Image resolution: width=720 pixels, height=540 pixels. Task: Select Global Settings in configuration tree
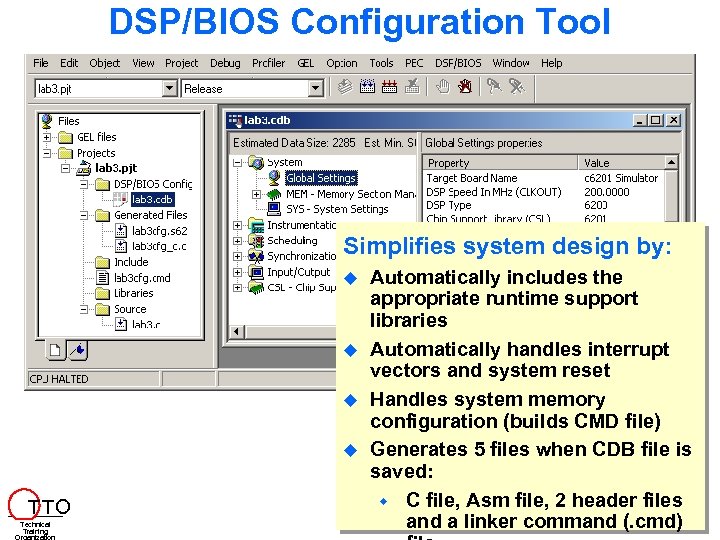click(x=321, y=178)
